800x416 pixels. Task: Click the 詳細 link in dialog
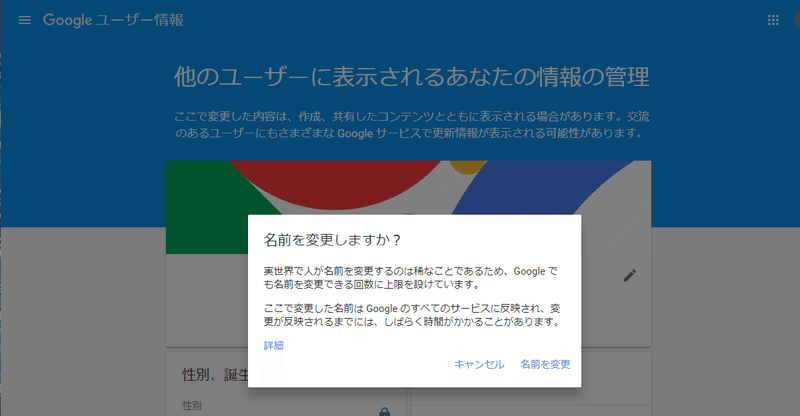coord(273,346)
